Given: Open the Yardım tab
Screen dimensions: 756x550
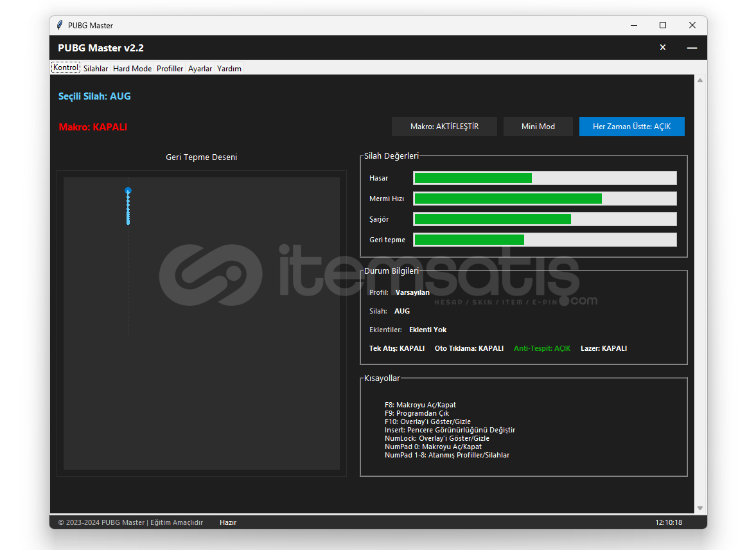Looking at the screenshot, I should [x=229, y=69].
